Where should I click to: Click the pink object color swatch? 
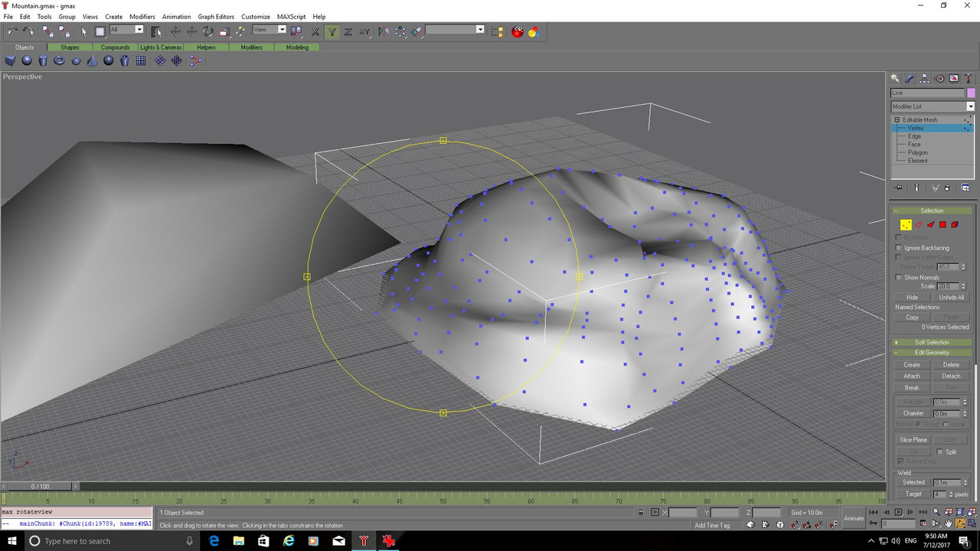tap(971, 93)
